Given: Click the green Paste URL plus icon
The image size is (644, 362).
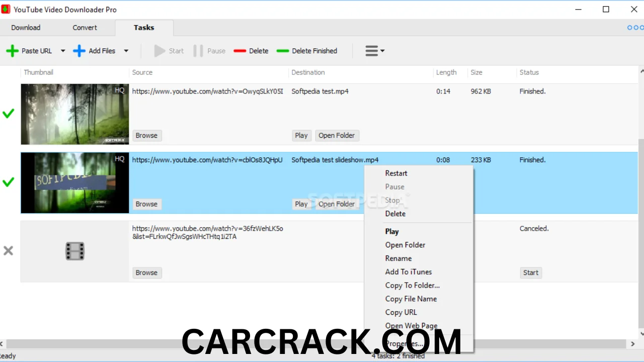Looking at the screenshot, I should pyautogui.click(x=13, y=51).
